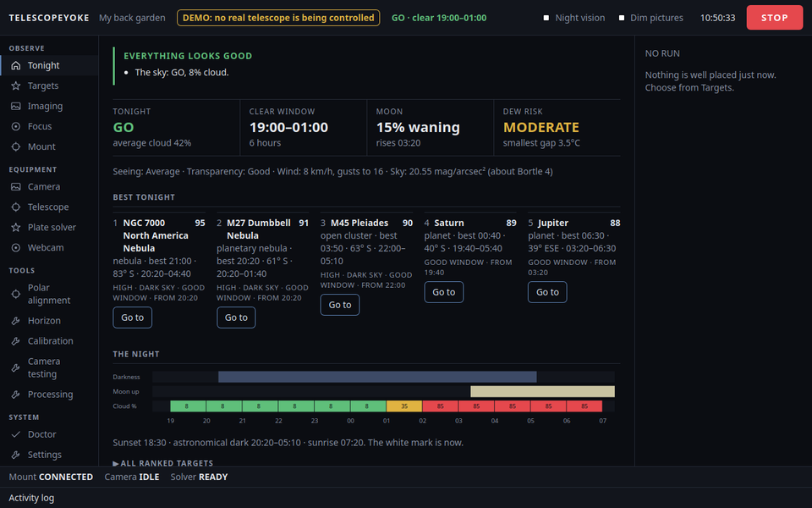Click Nothing is well placed message
Image resolution: width=812 pixels, height=508 pixels.
(x=710, y=81)
